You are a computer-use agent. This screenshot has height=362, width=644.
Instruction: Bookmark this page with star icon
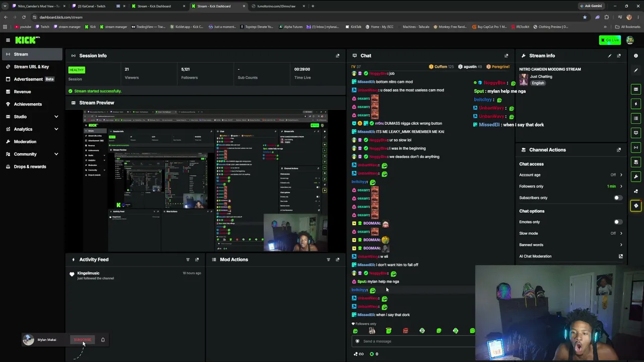click(x=585, y=17)
